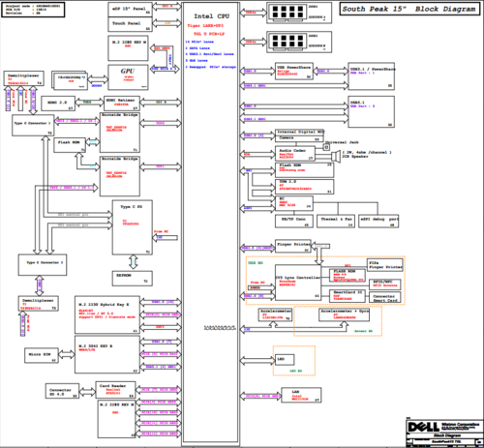Click the DELL logo in title block
The width and height of the screenshot is (484, 448).
[423, 427]
